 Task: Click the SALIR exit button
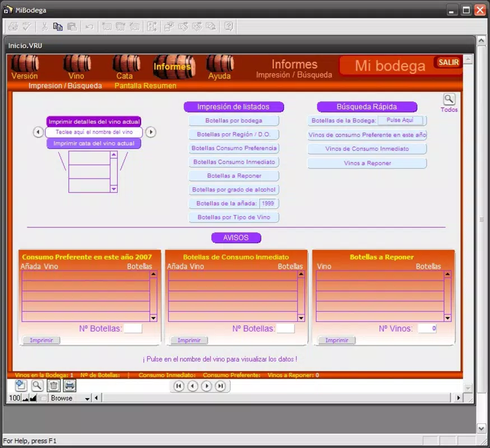click(449, 63)
